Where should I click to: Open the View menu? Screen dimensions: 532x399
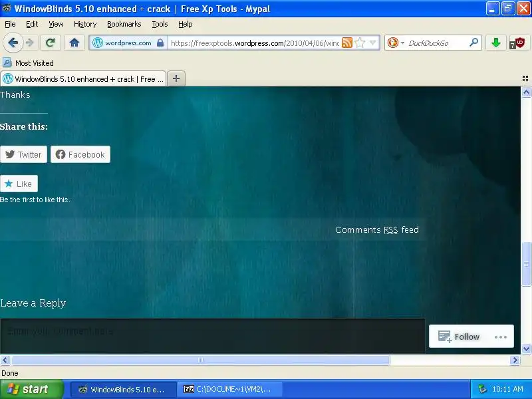[x=56, y=24]
